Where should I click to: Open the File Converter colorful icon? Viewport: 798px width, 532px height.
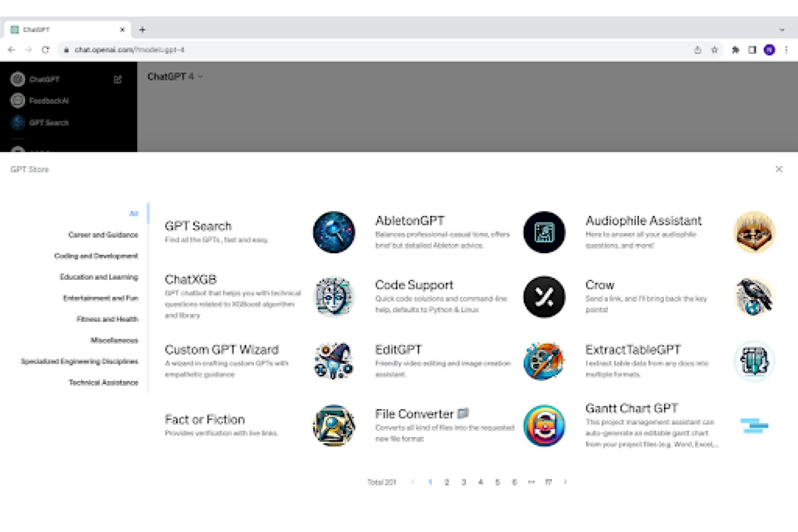click(x=544, y=426)
